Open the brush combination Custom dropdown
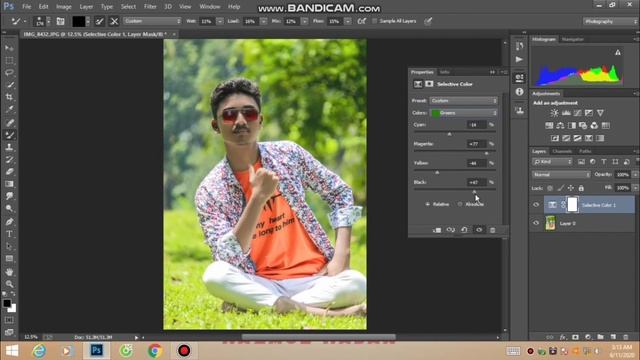The height and width of the screenshot is (360, 640). coord(152,21)
